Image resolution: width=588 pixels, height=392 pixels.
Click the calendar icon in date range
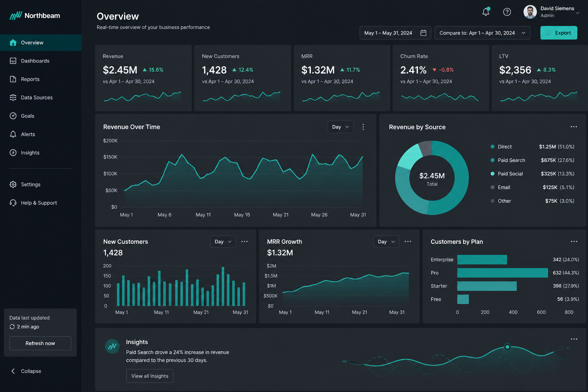tap(423, 33)
